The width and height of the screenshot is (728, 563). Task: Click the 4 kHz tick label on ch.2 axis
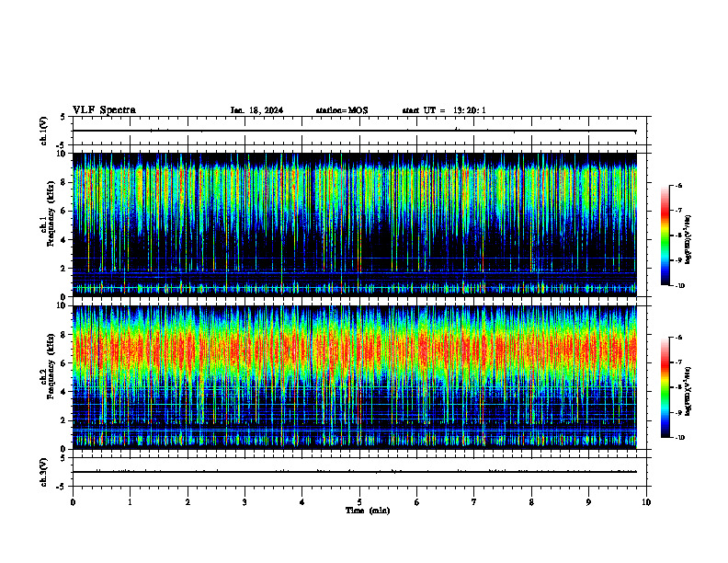point(63,392)
